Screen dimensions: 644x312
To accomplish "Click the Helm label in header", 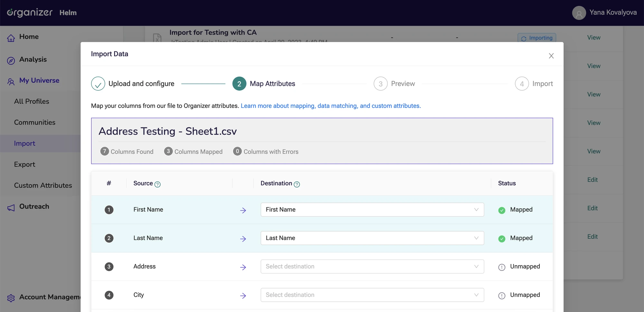I will click(68, 13).
